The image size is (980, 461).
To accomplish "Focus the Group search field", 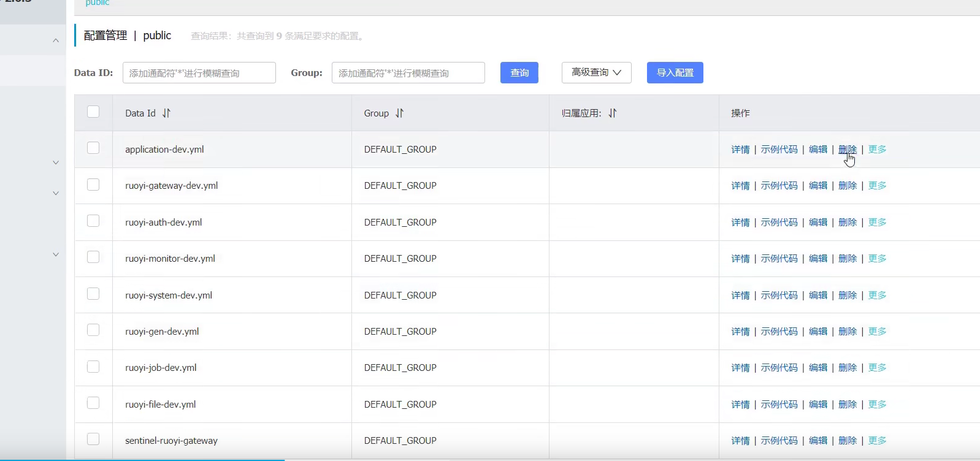I will pos(408,72).
